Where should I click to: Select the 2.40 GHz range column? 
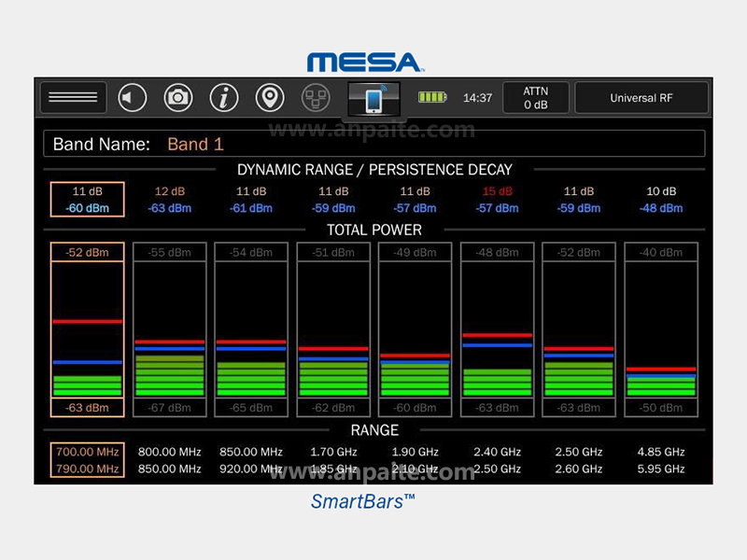pyautogui.click(x=497, y=460)
